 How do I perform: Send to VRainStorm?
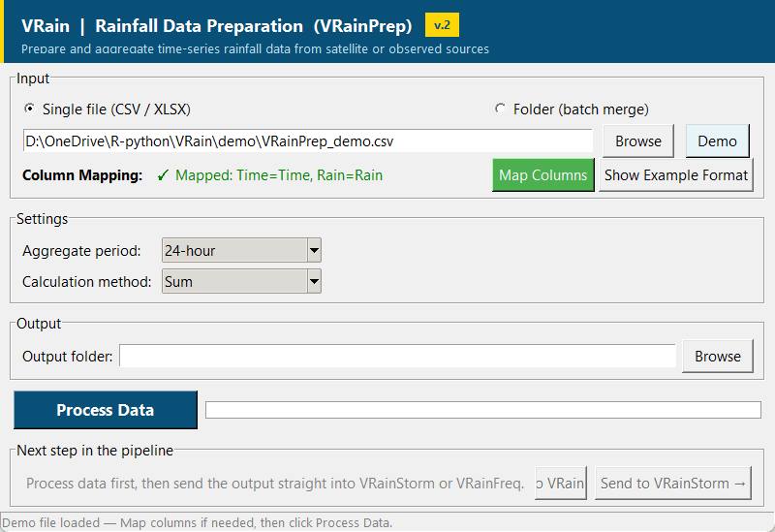pyautogui.click(x=673, y=483)
